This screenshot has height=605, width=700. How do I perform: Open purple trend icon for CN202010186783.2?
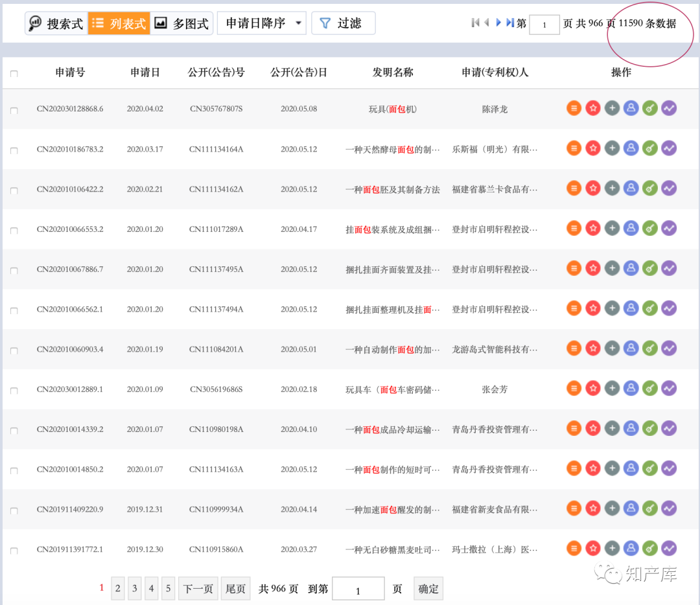[669, 148]
